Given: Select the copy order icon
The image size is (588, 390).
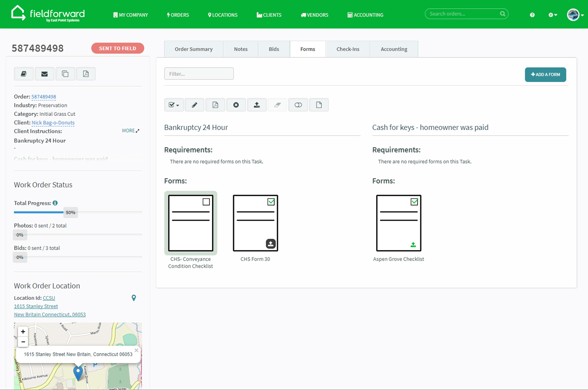Looking at the screenshot, I should click(x=65, y=73).
